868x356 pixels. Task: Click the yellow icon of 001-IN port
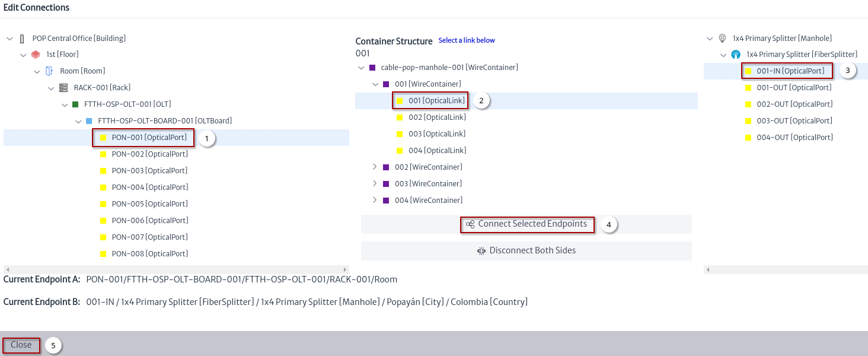point(748,71)
